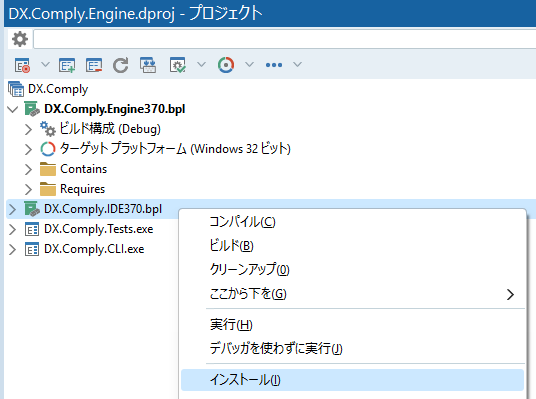Expand the DX.Comply.IDE370.bpl node

click(13, 209)
